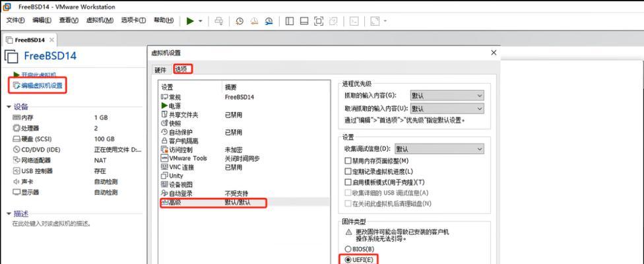644x264 pixels.
Task: Select VNC 连接 in the settings list
Action: 244,167
